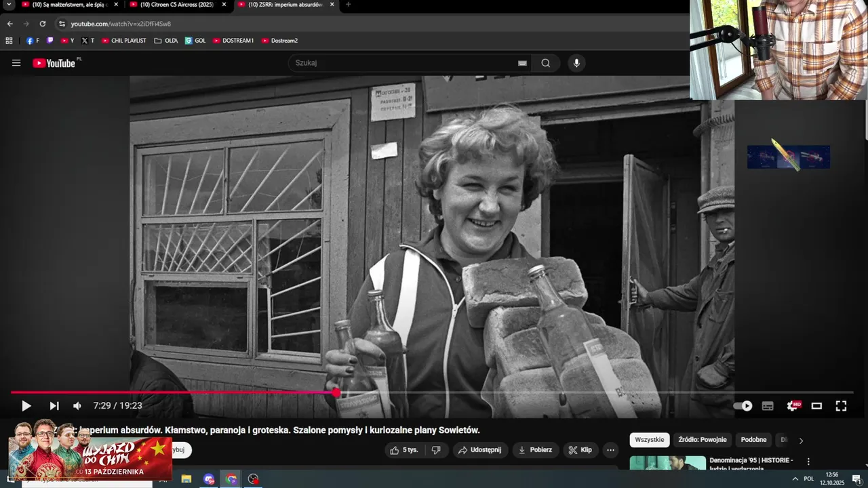Image resolution: width=868 pixels, height=488 pixels.
Task: Open Windows notification center icon
Action: pyautogui.click(x=856, y=479)
